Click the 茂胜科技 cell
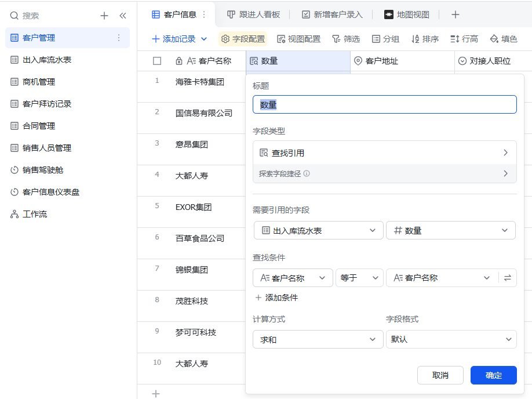The image size is (532, 399). (x=192, y=301)
